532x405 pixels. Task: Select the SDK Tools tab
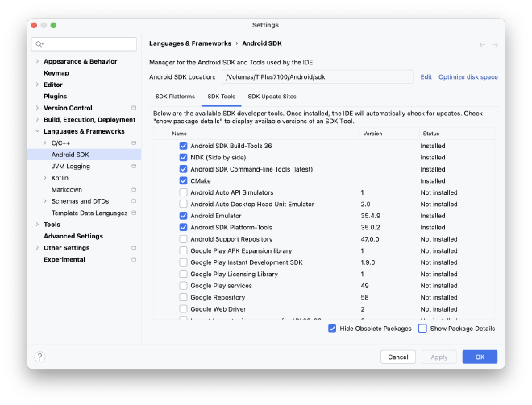(221, 97)
